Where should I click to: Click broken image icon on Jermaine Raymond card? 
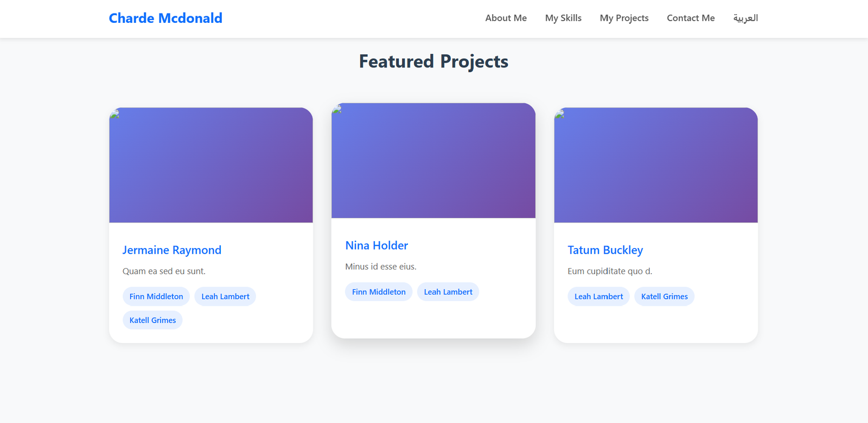click(x=114, y=113)
